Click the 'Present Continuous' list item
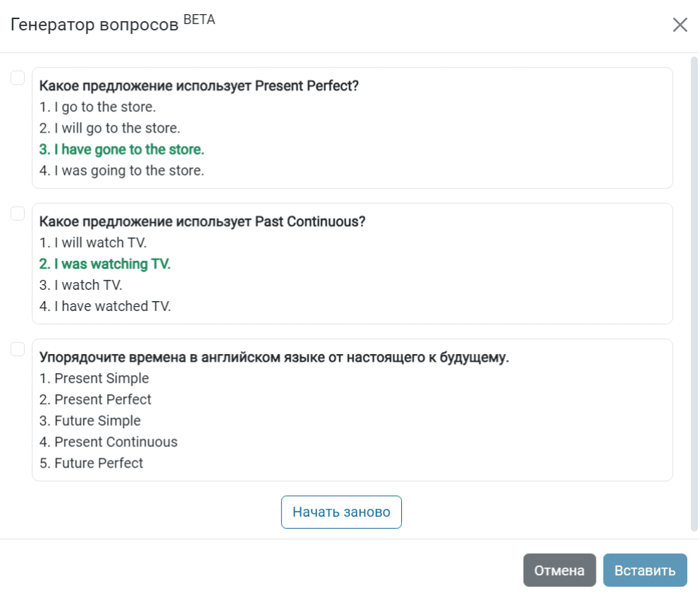 (109, 441)
